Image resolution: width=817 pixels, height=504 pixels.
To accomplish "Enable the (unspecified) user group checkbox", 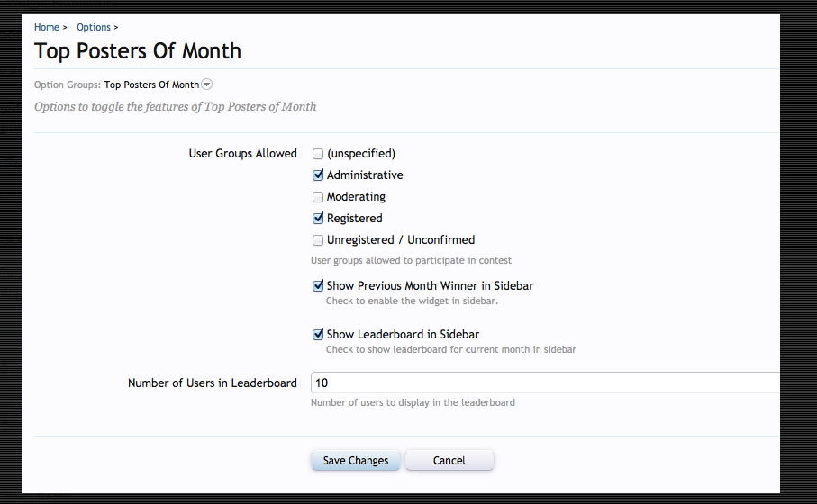I will [318, 154].
